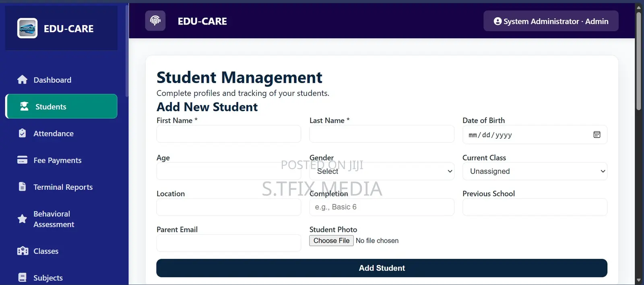
Task: Click the user avatar icon beside System Administrator
Action: tap(498, 21)
